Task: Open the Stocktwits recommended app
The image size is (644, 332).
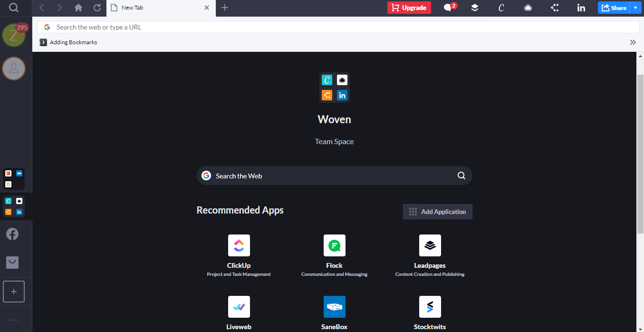Action: [x=430, y=307]
